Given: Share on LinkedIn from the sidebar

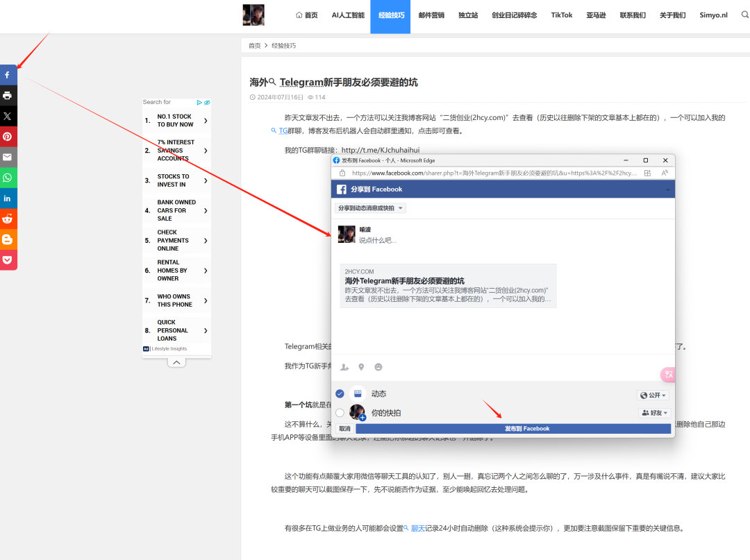Looking at the screenshot, I should tap(8, 198).
